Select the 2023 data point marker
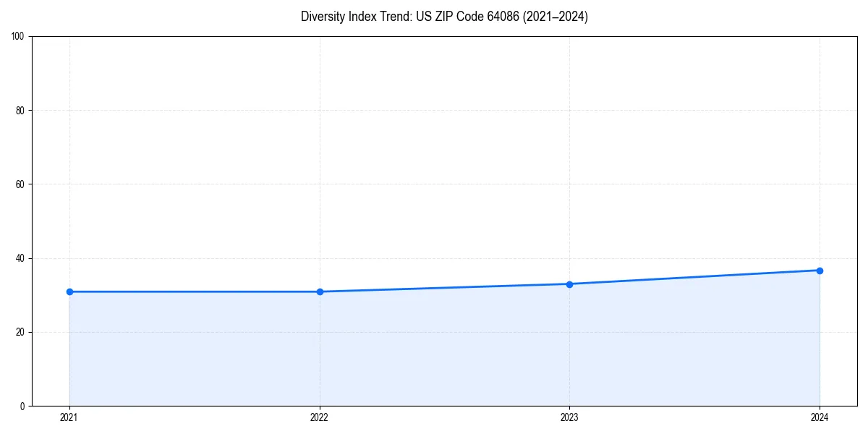Screen dimensions: 868x434 pyautogui.click(x=569, y=284)
